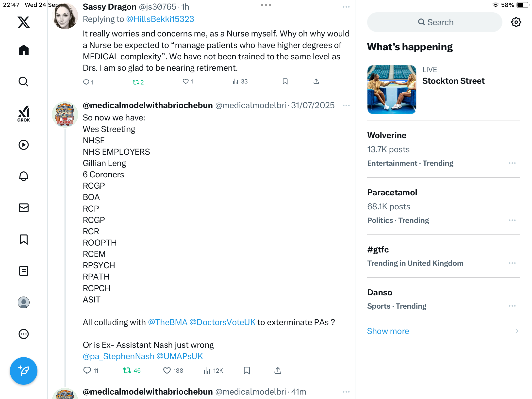Open the Grok icon in sidebar

pyautogui.click(x=24, y=114)
